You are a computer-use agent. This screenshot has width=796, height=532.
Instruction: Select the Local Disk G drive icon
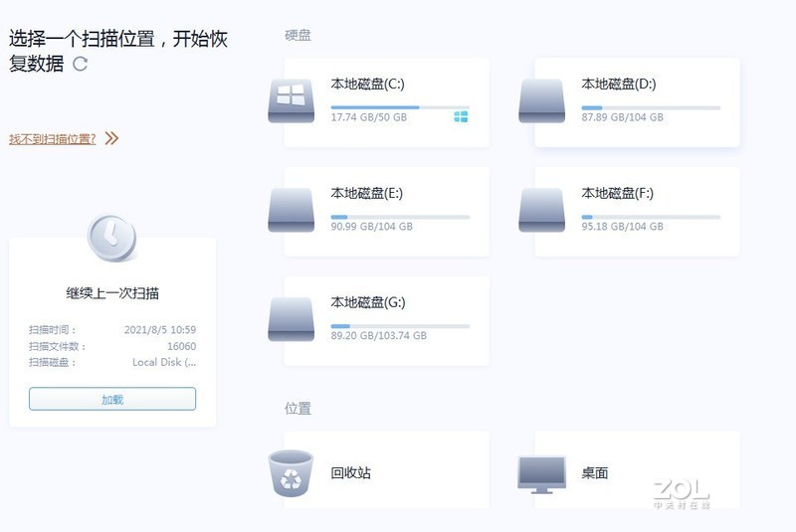pyautogui.click(x=291, y=319)
